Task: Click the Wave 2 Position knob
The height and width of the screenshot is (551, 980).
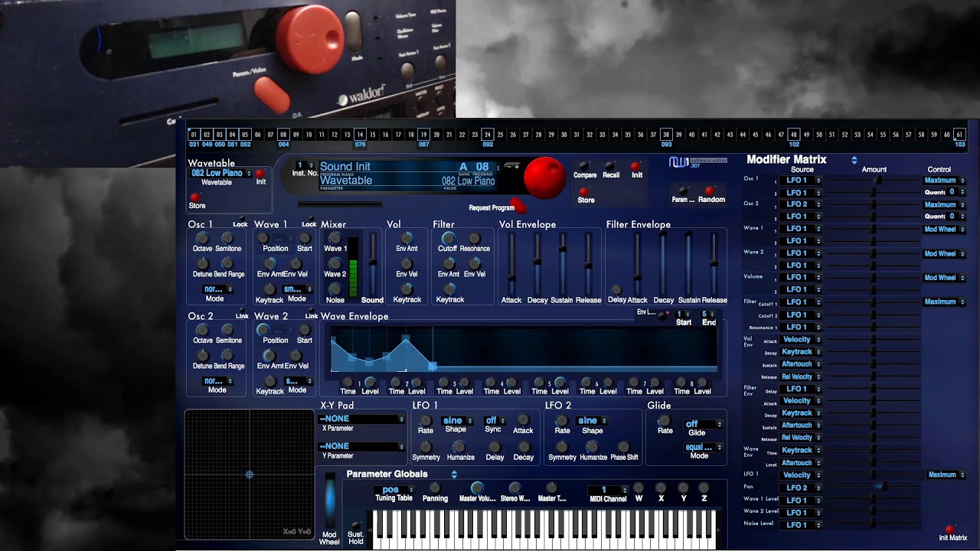Action: point(263,330)
